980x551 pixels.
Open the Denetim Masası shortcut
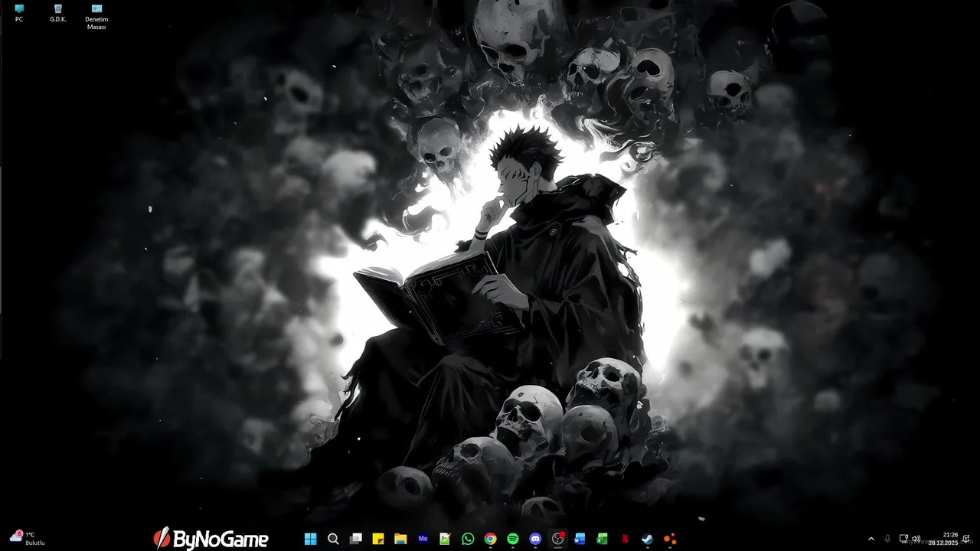click(x=96, y=17)
